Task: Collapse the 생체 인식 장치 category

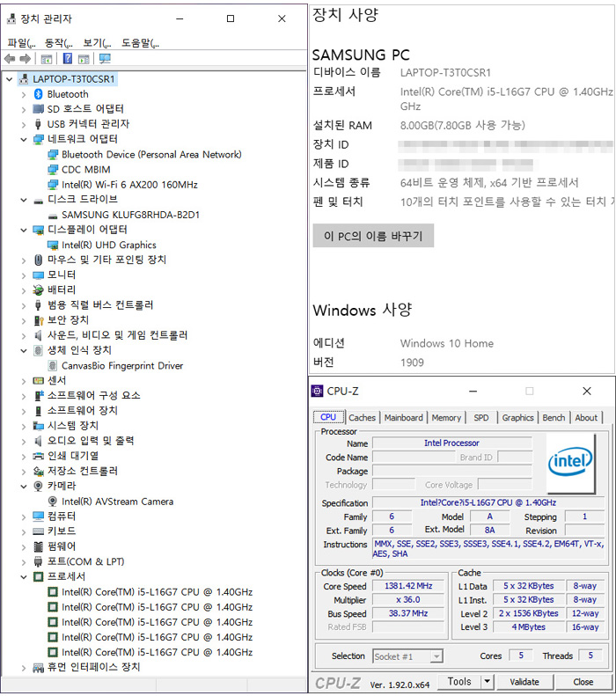Action: click(x=24, y=351)
